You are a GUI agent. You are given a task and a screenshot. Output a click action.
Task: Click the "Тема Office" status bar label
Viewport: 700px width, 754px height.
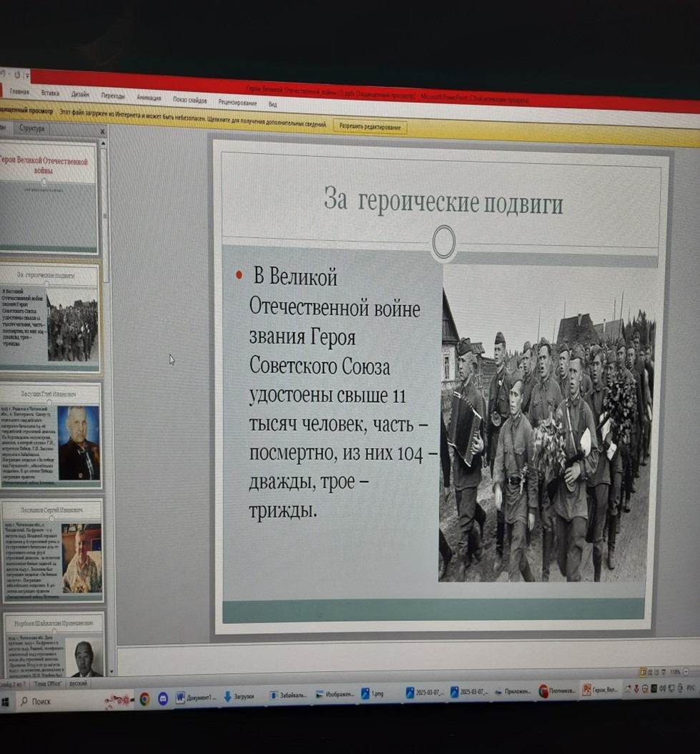click(x=47, y=683)
